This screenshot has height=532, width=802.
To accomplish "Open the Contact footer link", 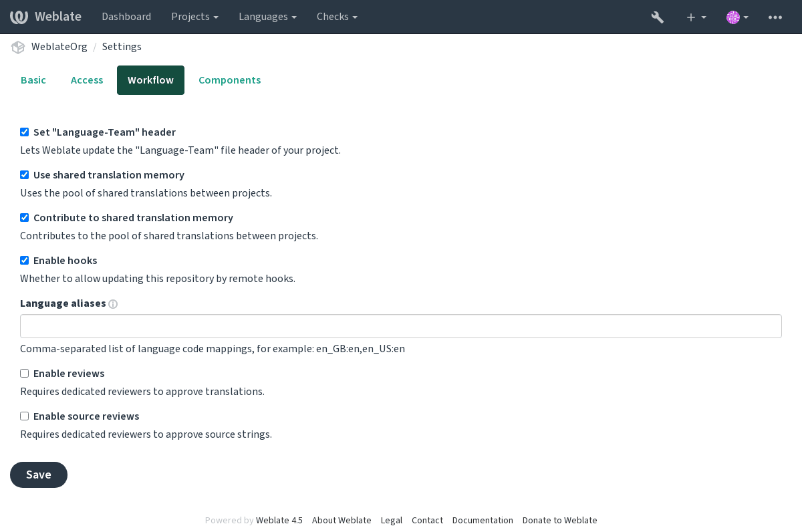I will tap(427, 520).
